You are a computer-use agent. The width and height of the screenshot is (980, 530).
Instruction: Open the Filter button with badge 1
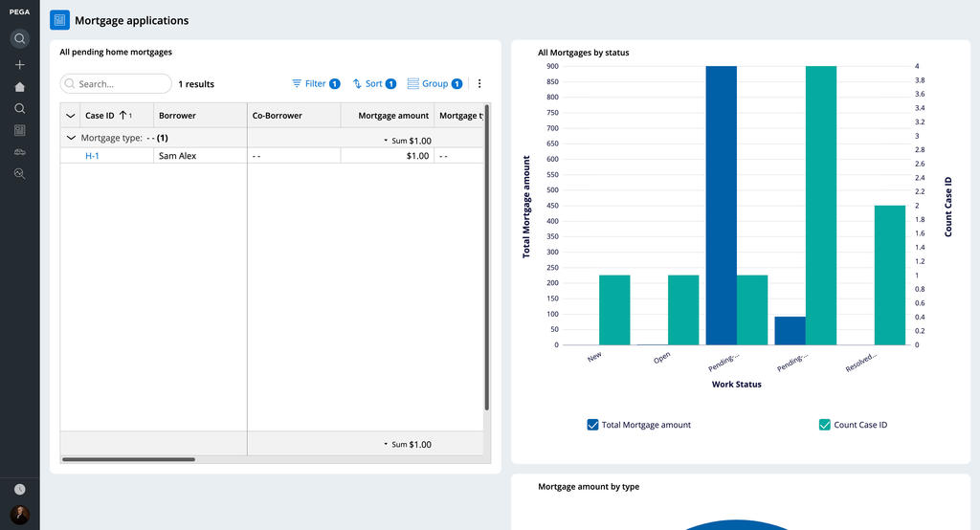[316, 84]
